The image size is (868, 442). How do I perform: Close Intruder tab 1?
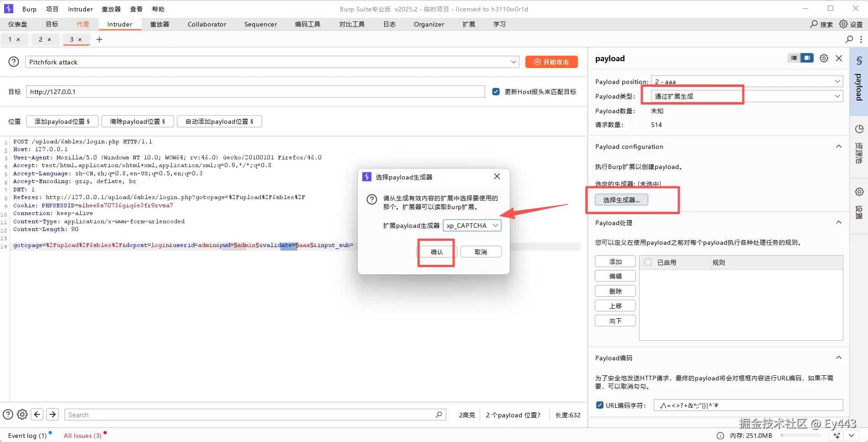coord(18,40)
